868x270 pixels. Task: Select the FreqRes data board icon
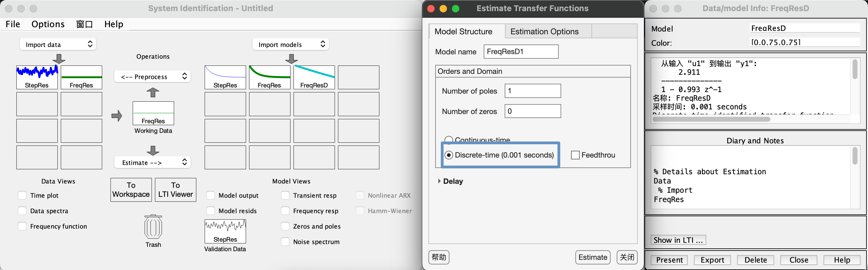point(81,77)
